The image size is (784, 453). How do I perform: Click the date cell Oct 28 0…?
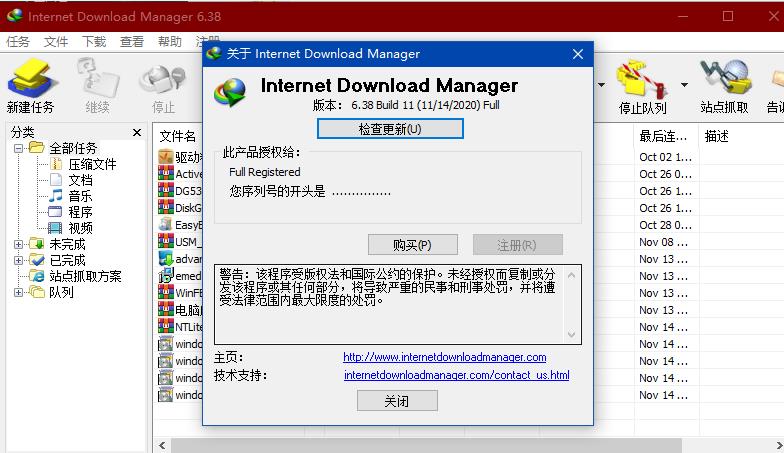(x=666, y=225)
